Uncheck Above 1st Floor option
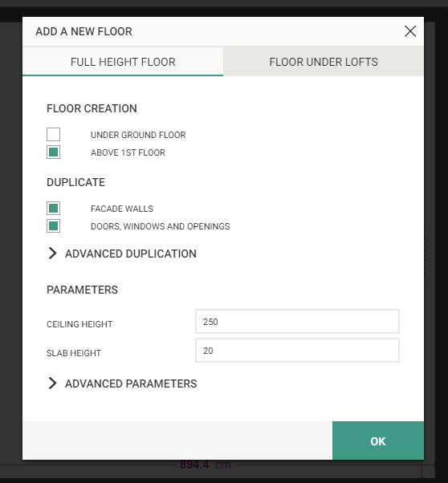Image resolution: width=448 pixels, height=483 pixels. coord(53,152)
